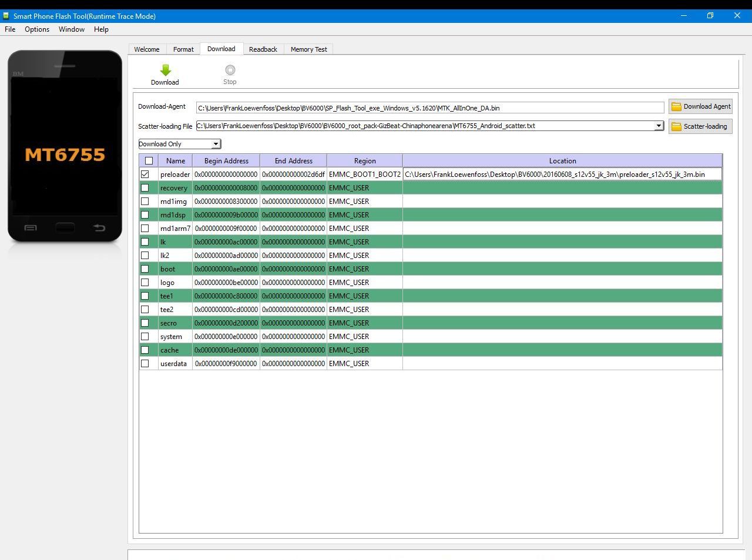Click the Location column header
This screenshot has width=752, height=560.
pos(562,161)
